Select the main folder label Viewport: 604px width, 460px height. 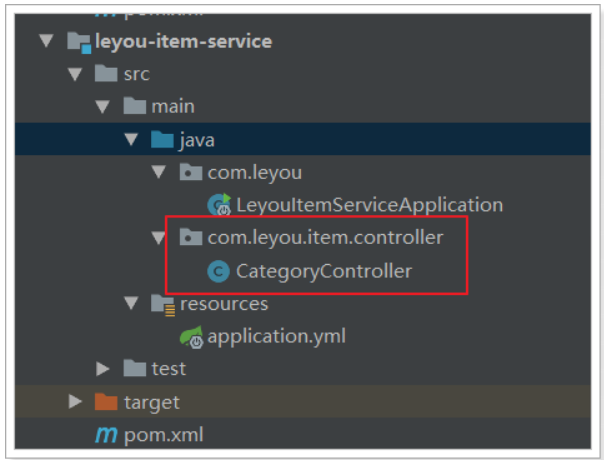[x=173, y=107]
